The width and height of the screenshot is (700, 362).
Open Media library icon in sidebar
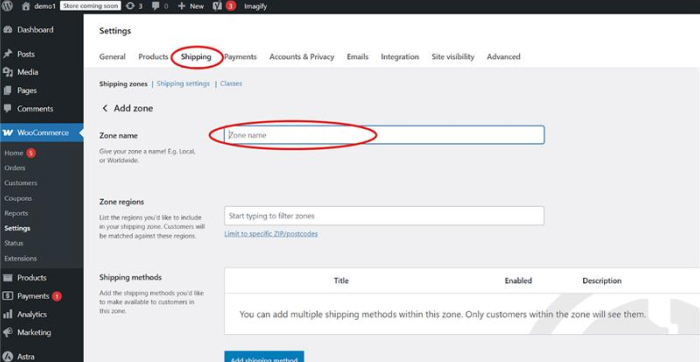pyautogui.click(x=7, y=72)
